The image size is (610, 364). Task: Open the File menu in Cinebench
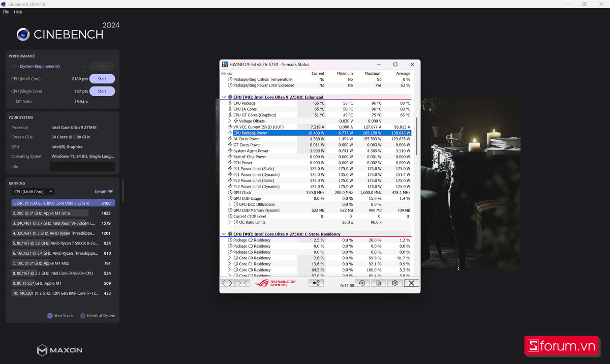coord(6,12)
